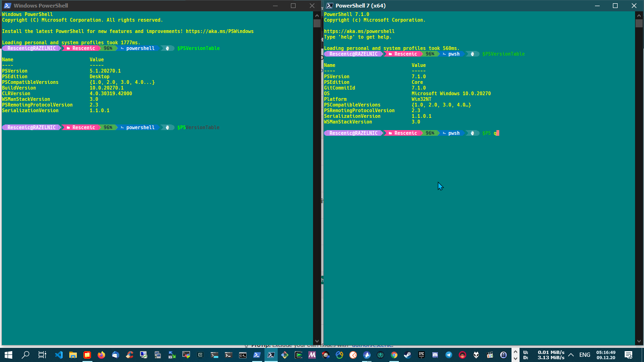
Task: Launch Epic Games from the taskbar
Action: (x=421, y=355)
